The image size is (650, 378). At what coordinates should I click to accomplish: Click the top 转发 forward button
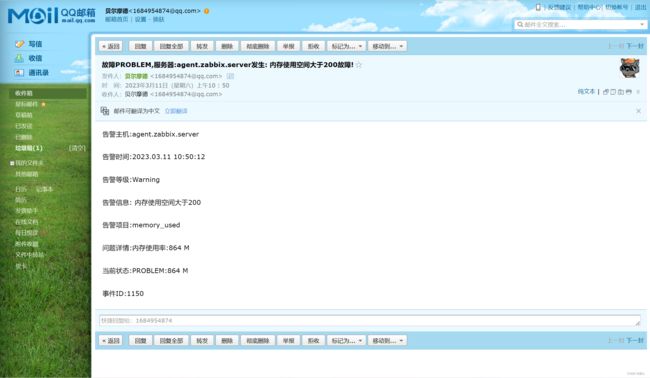[x=202, y=46]
